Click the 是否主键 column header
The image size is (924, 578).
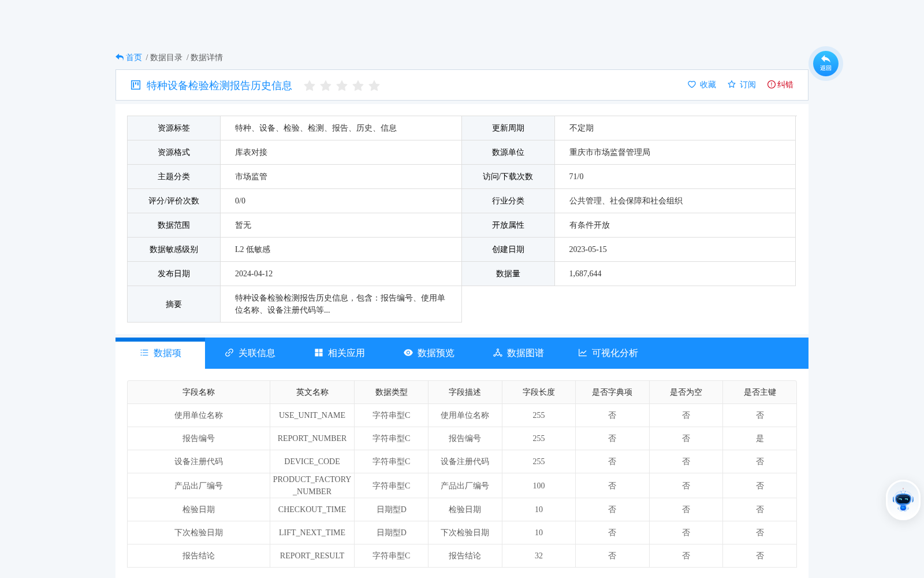pyautogui.click(x=760, y=392)
